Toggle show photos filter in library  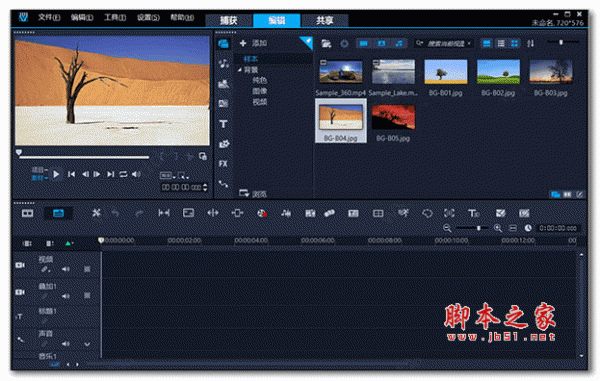point(382,44)
